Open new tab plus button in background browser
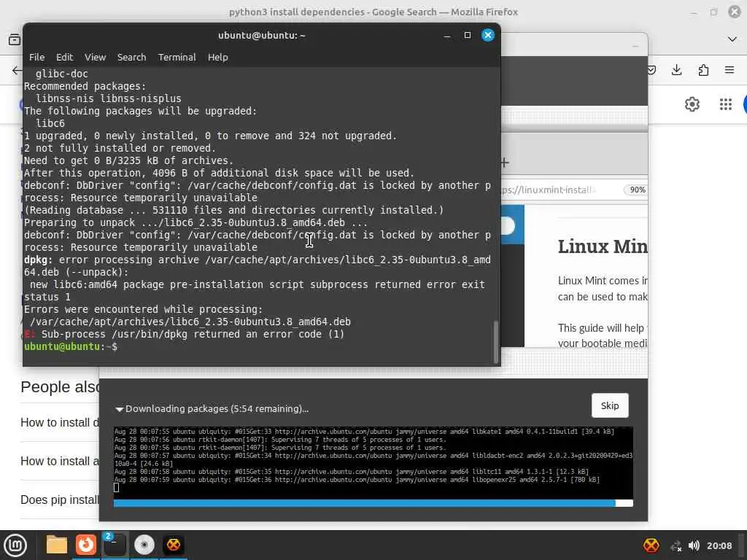The width and height of the screenshot is (747, 560). click(505, 163)
